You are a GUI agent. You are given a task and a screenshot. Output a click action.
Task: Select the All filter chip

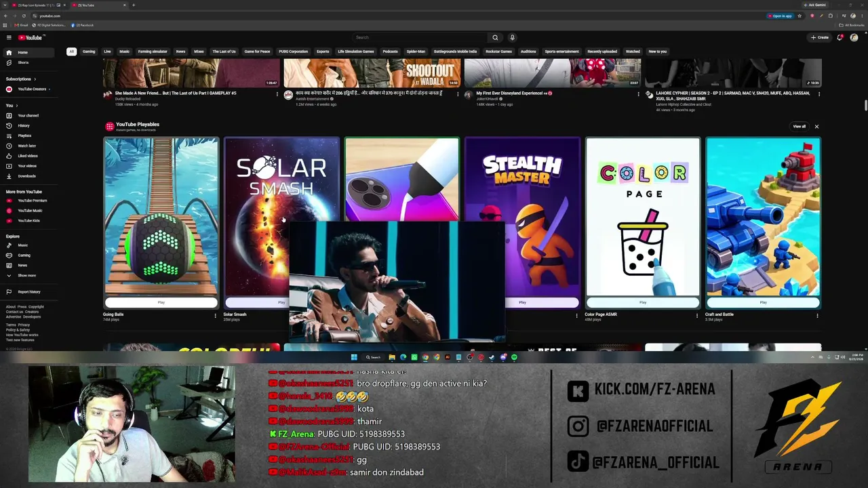tap(71, 52)
